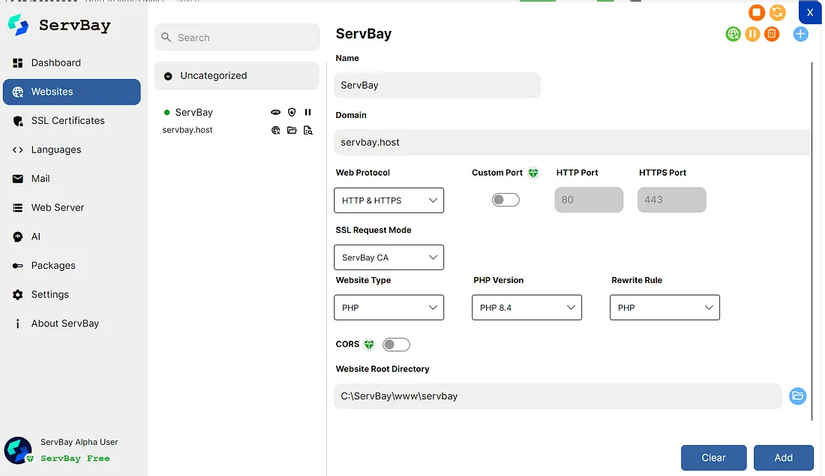Click the orange stop-all-services icon

click(x=756, y=12)
